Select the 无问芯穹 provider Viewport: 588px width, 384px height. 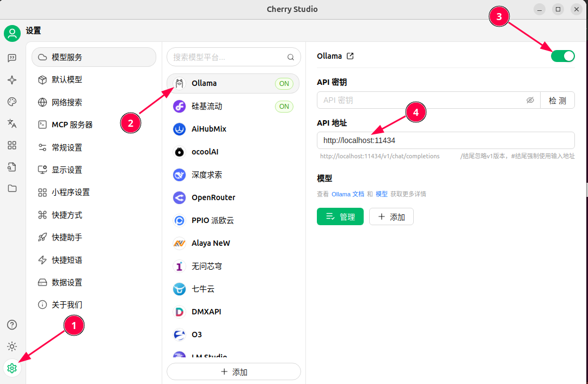click(233, 266)
